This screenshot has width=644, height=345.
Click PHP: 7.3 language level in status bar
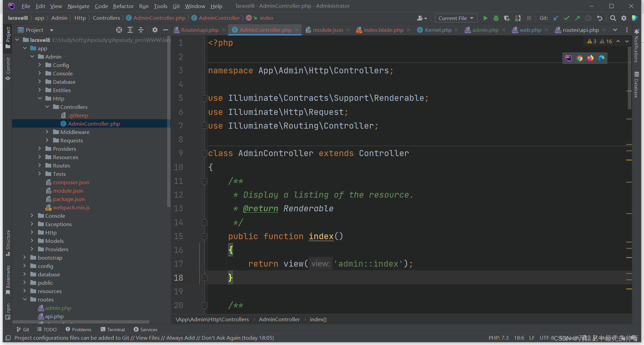point(498,338)
